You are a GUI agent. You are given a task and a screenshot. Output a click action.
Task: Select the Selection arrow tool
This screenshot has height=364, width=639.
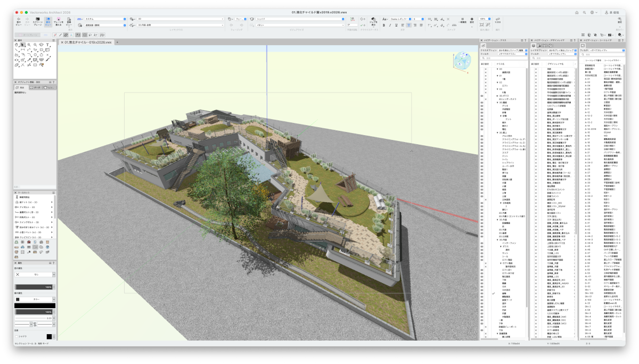(x=22, y=45)
